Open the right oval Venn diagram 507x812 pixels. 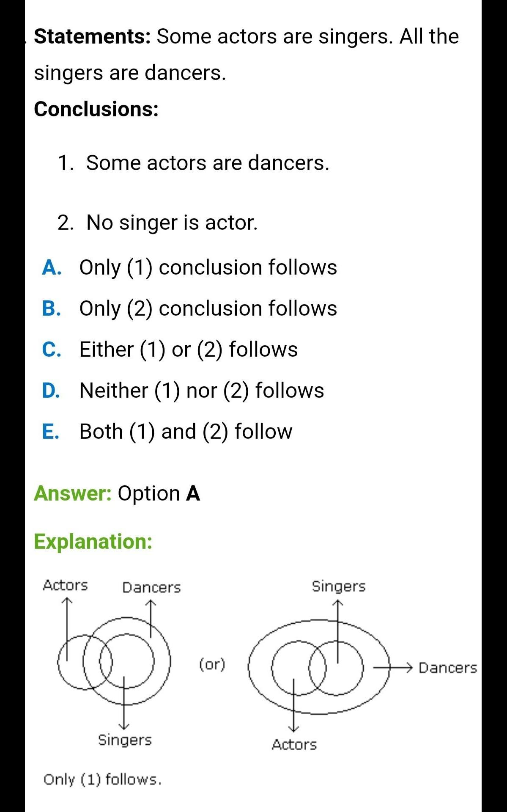point(318,667)
